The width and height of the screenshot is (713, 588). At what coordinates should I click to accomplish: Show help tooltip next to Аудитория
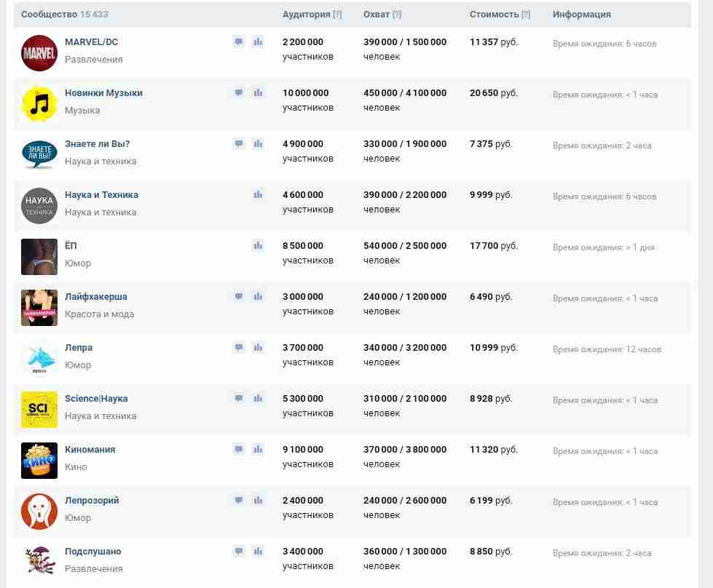(x=337, y=14)
